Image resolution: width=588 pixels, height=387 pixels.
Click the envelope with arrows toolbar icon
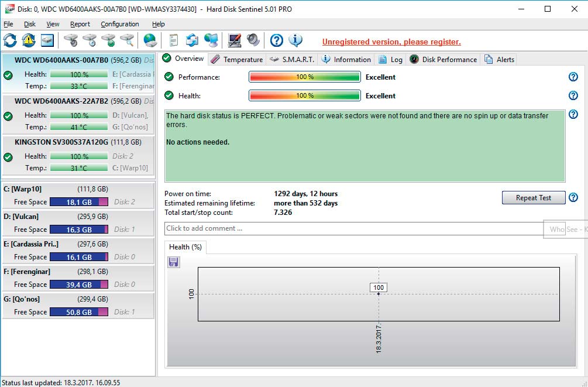(192, 40)
